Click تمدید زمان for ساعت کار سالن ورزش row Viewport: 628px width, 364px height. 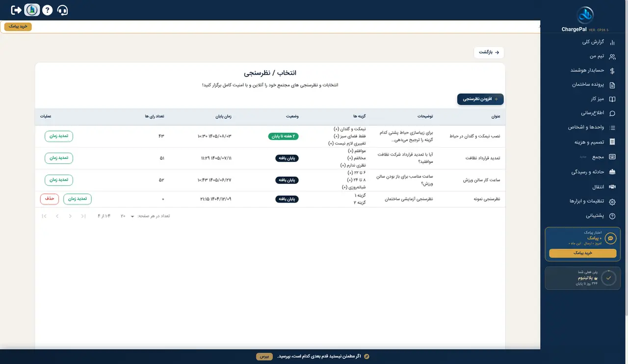click(59, 180)
